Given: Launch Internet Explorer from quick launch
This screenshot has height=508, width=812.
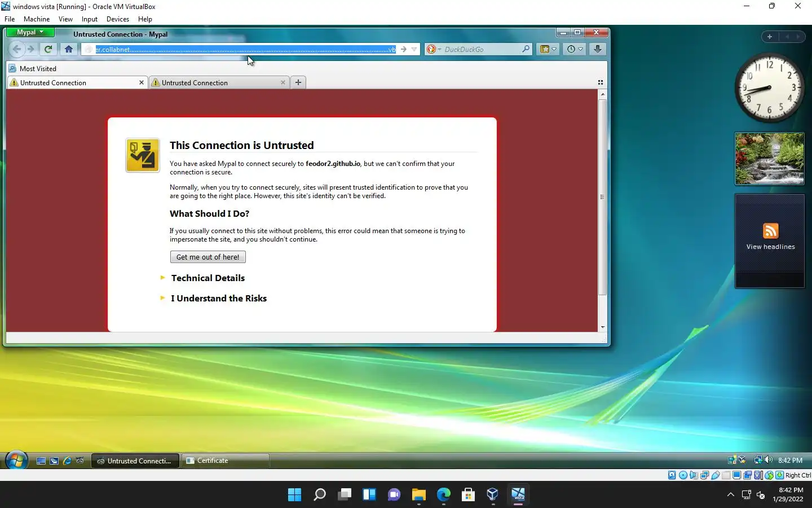Looking at the screenshot, I should coord(67,461).
